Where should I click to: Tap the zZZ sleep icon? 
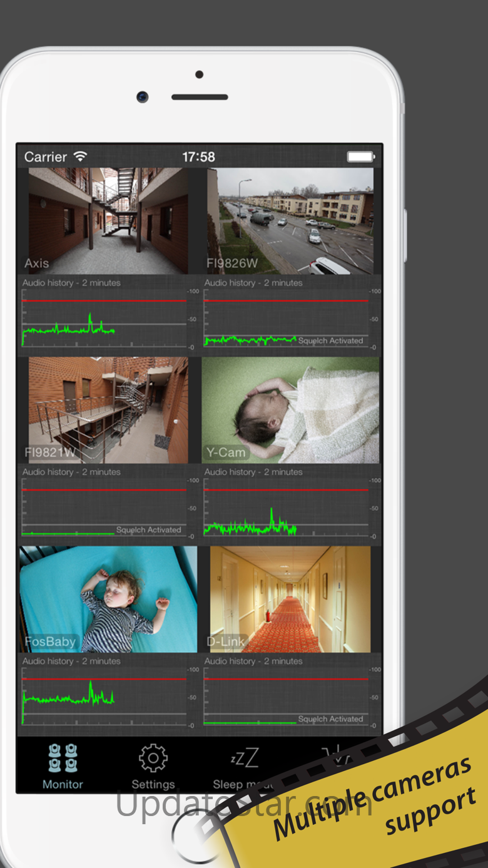[245, 758]
